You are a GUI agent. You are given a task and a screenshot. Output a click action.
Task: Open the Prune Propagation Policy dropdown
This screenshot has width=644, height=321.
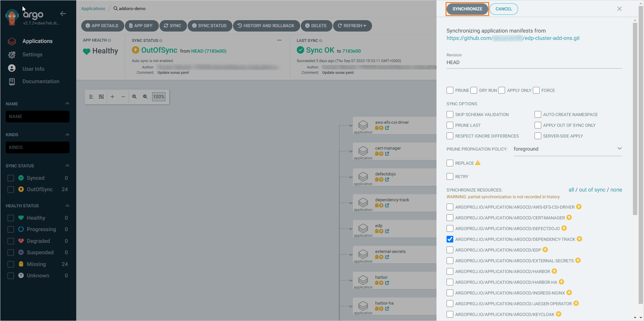pyautogui.click(x=568, y=149)
